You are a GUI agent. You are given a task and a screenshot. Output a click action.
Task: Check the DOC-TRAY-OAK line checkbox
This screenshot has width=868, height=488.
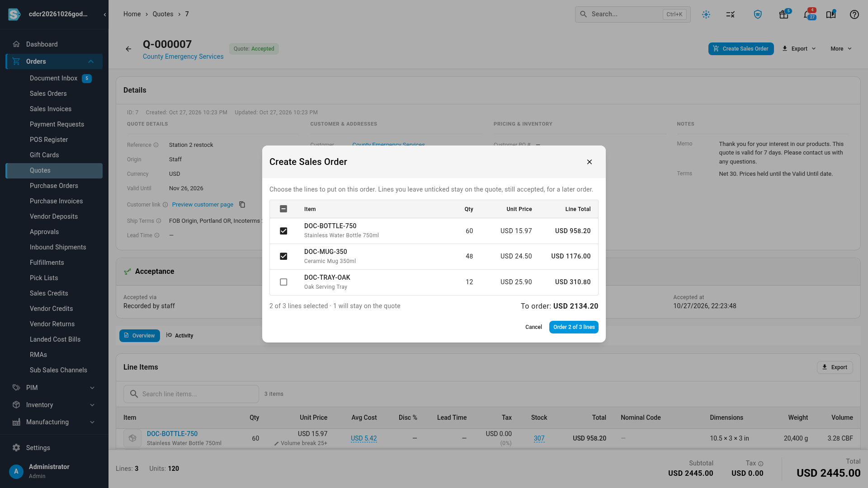pyautogui.click(x=283, y=282)
